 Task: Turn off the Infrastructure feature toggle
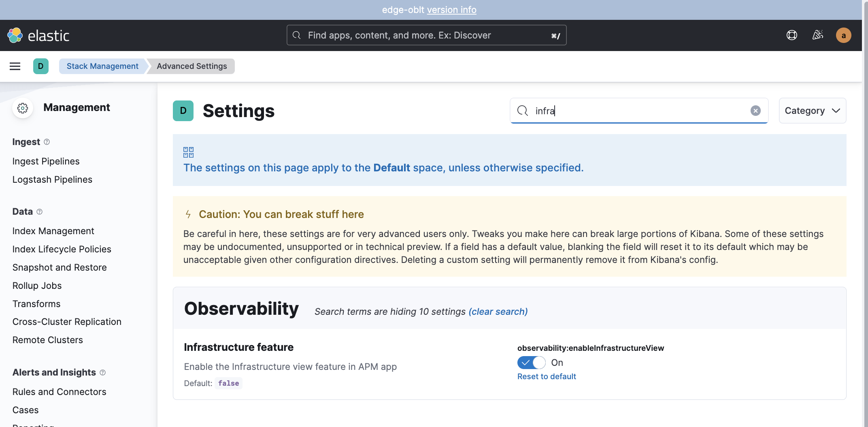(x=531, y=363)
